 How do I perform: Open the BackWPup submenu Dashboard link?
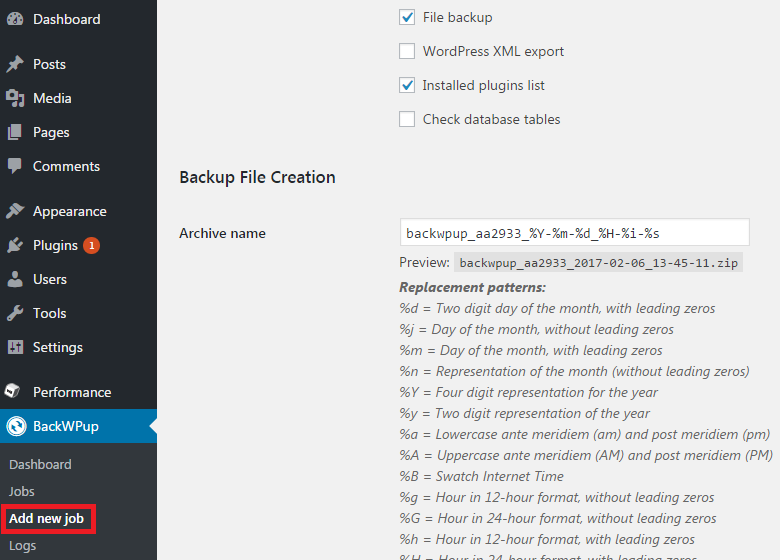[40, 464]
